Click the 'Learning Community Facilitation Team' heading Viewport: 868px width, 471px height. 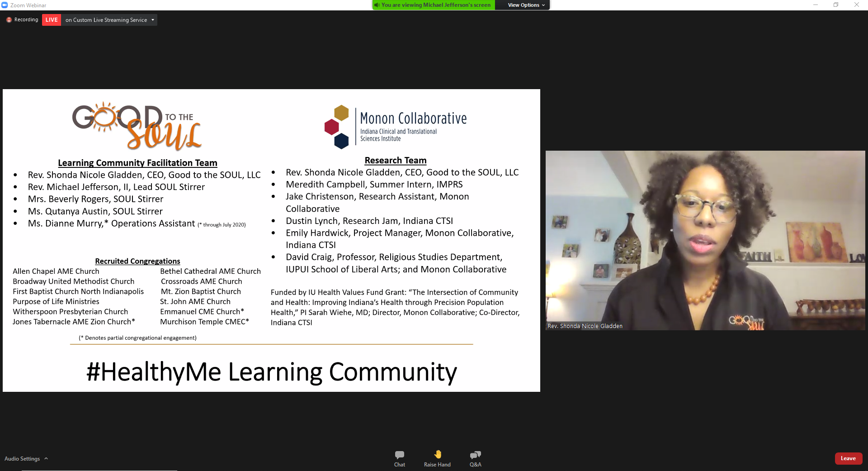[137, 163]
